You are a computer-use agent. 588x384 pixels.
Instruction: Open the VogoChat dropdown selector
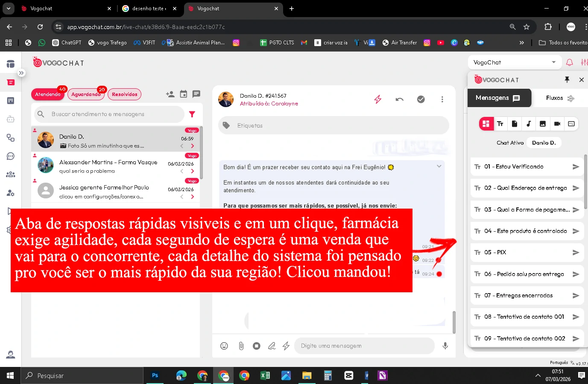point(514,62)
